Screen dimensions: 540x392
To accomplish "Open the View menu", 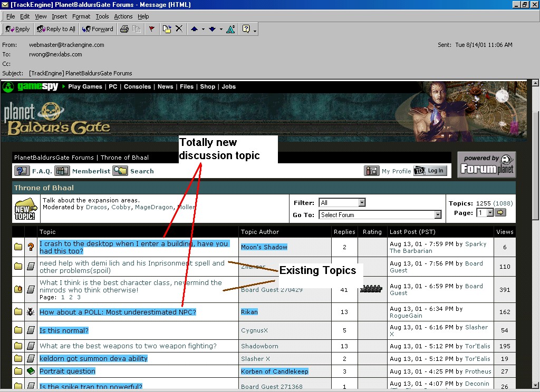I will pos(41,16).
